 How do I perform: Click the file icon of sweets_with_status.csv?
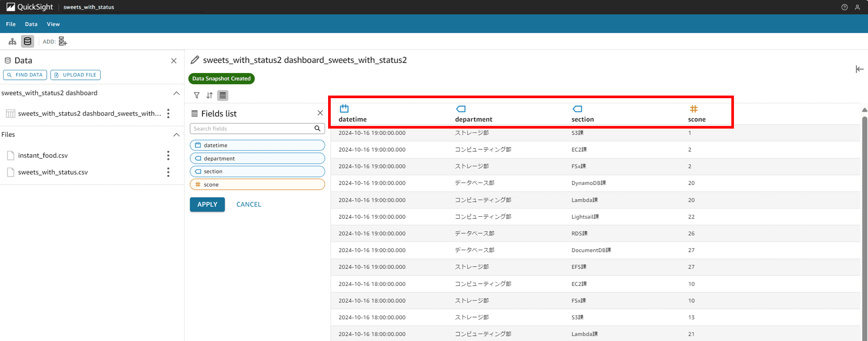point(11,172)
